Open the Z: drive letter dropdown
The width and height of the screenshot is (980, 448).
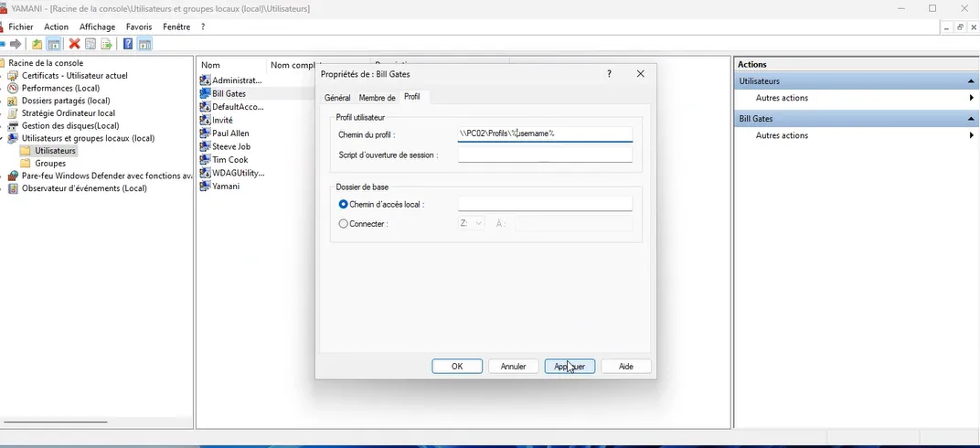(x=472, y=223)
